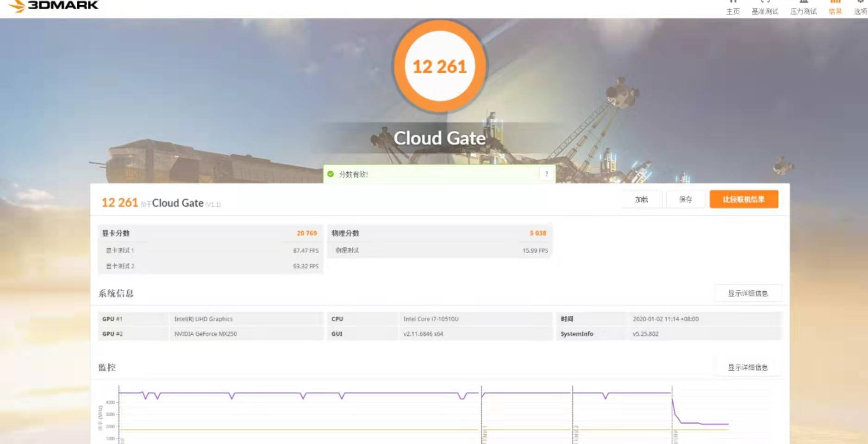The image size is (868, 444).
Task: Show detailed monitoring info button
Action: 748,367
